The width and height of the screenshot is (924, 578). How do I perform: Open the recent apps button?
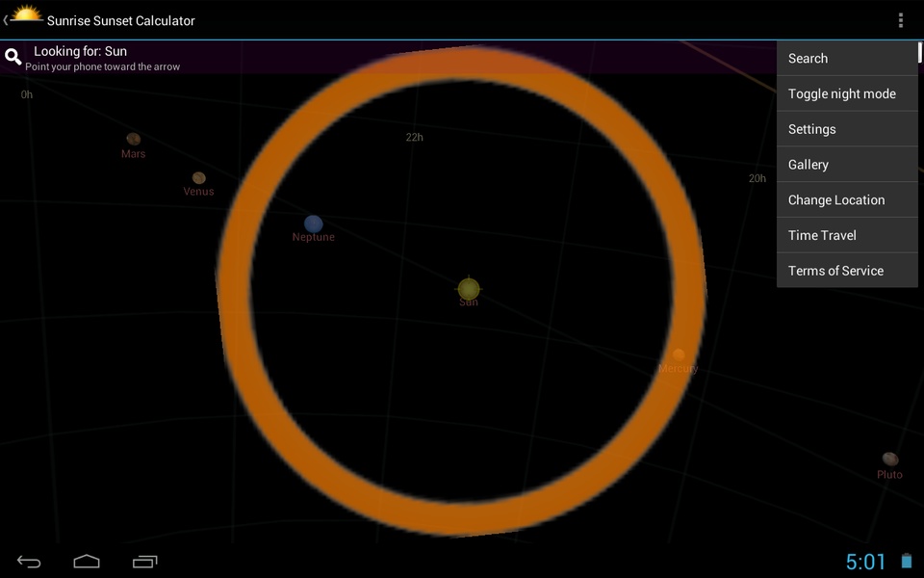(x=145, y=562)
